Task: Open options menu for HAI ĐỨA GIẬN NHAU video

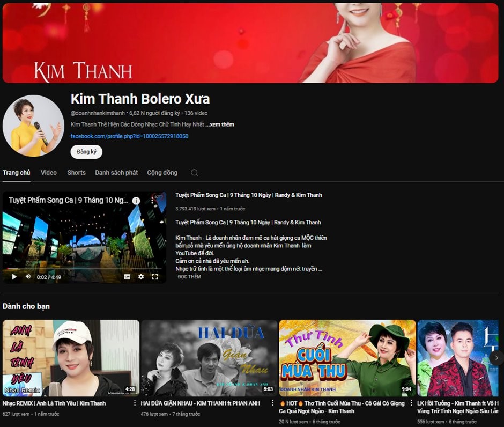Action: coord(273,403)
